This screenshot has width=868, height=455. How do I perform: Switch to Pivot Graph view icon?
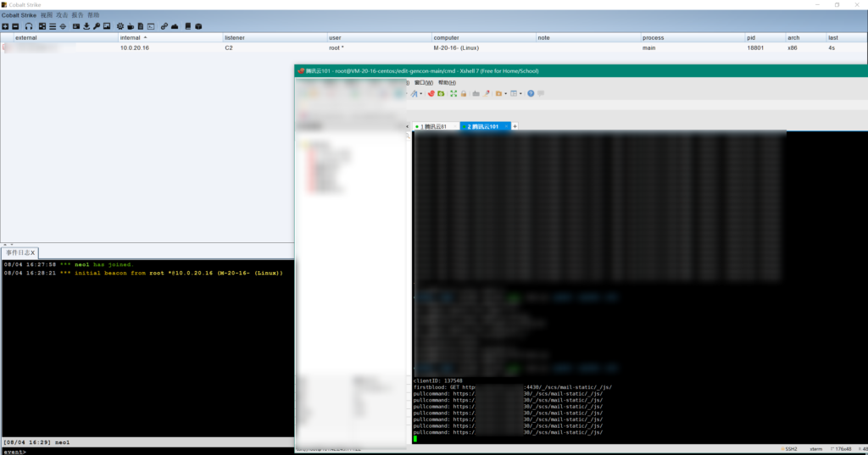tap(42, 26)
